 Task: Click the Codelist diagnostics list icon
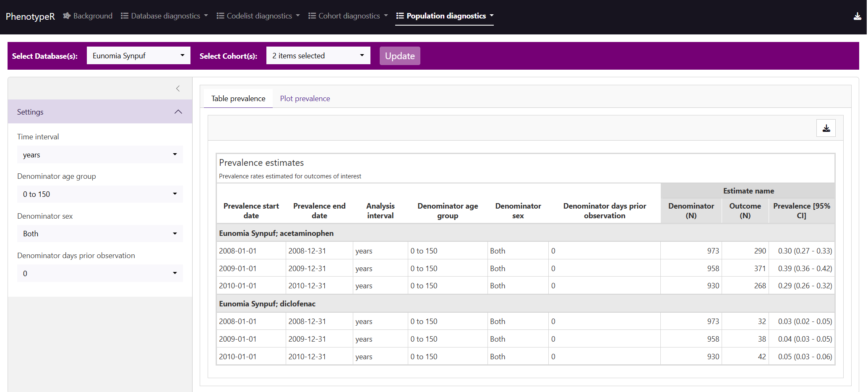tap(220, 16)
